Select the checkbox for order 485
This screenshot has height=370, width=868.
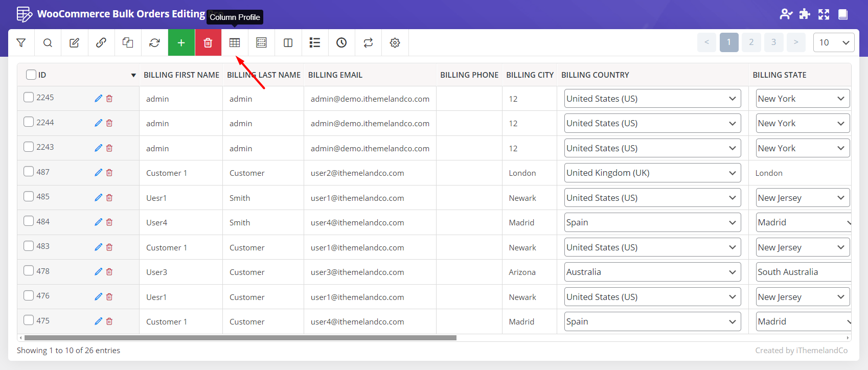tap(29, 196)
